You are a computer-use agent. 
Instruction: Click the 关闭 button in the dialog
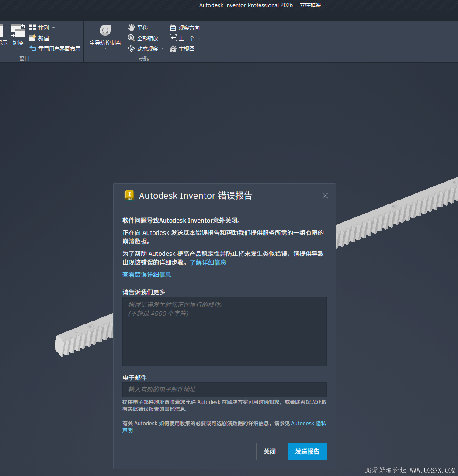point(270,451)
